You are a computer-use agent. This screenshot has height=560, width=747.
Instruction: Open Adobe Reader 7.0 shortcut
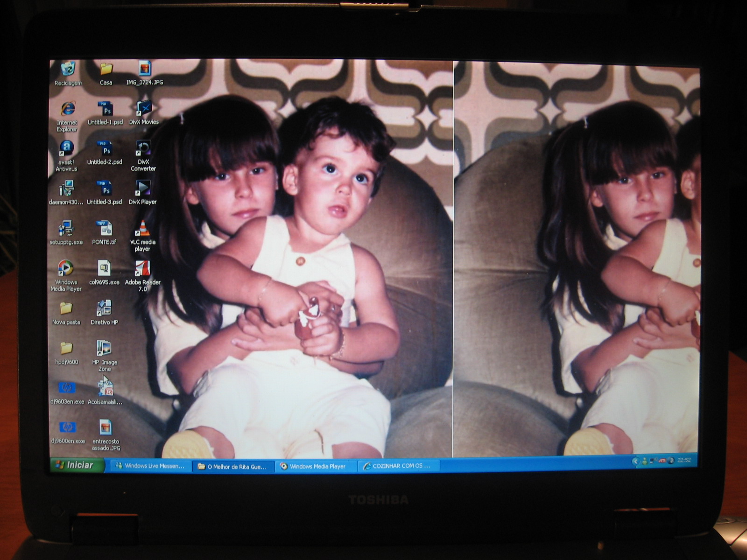142,276
